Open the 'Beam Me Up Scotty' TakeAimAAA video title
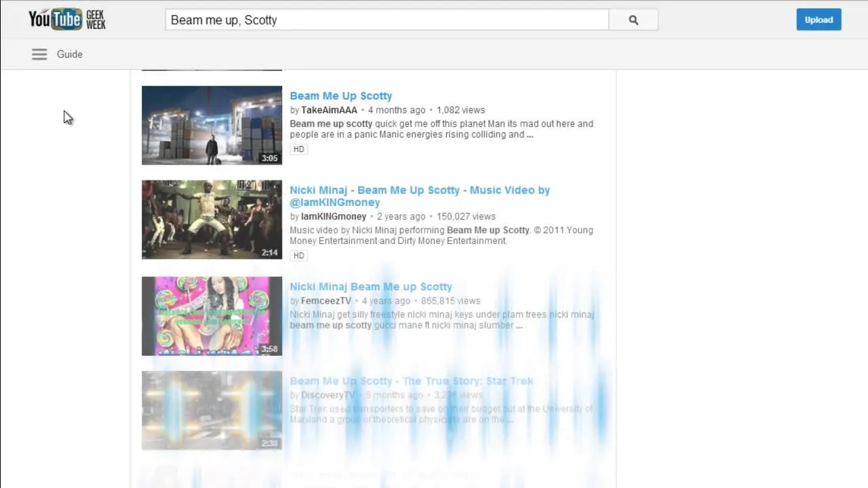868x488 pixels. pos(340,96)
